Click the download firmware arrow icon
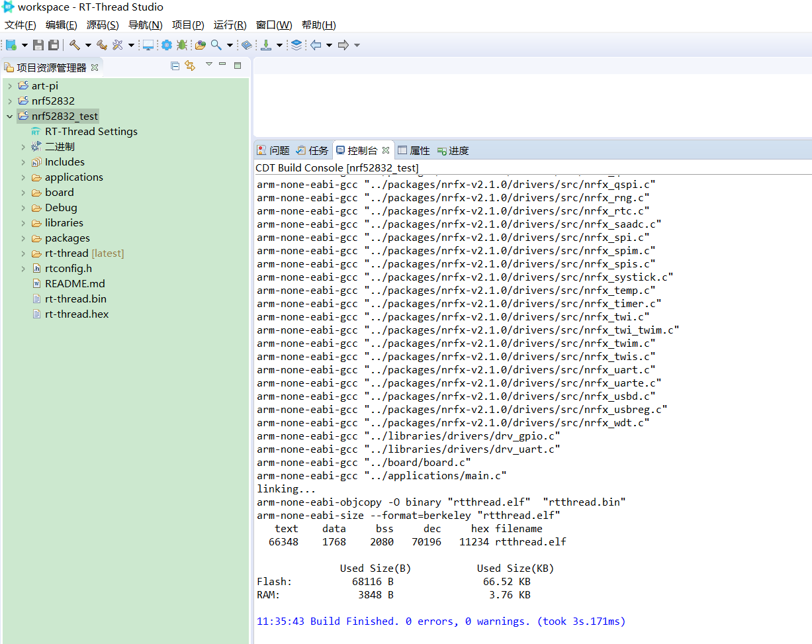The width and height of the screenshot is (812, 644). click(266, 45)
